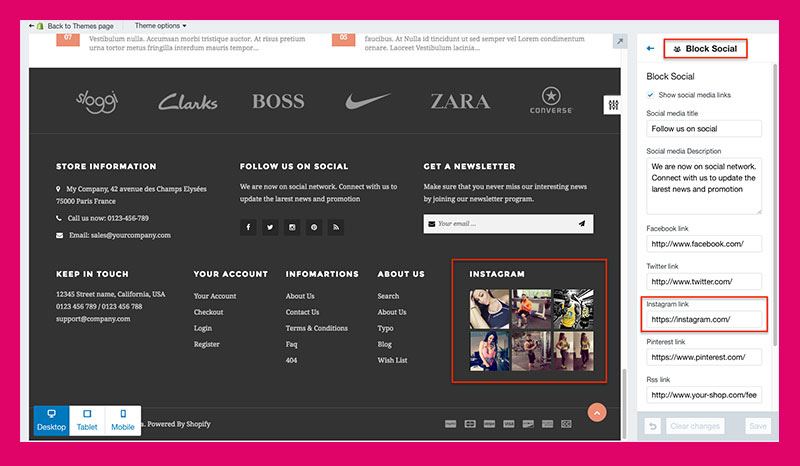800x466 pixels.
Task: Go back using the sidebar back arrow
Action: [x=651, y=48]
